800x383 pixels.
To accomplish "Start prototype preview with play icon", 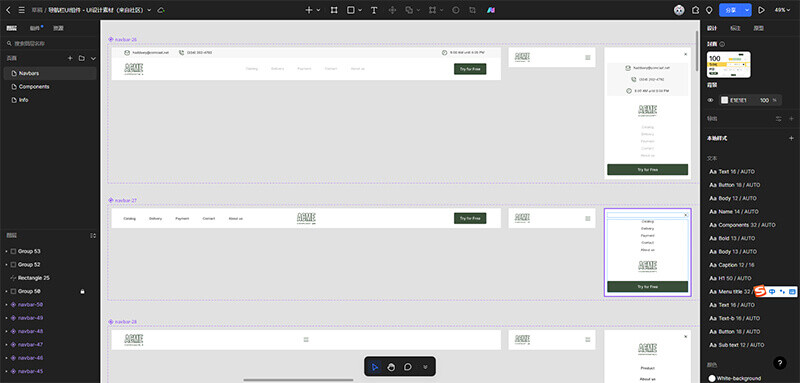I will tap(761, 10).
